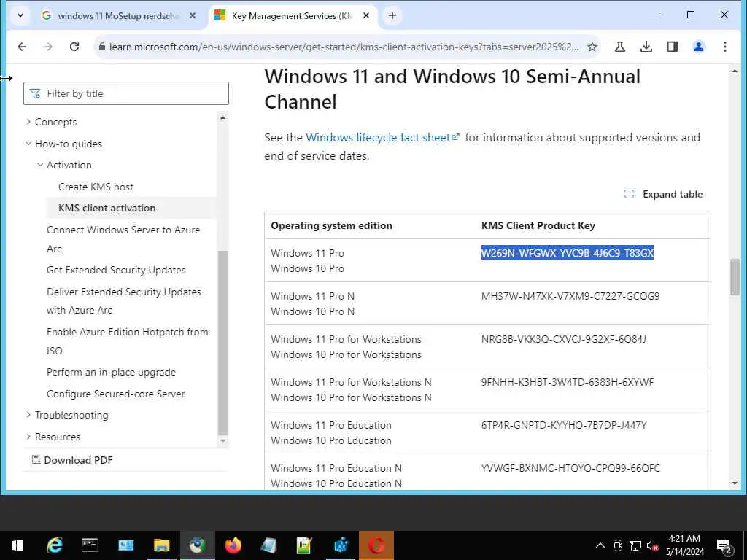Open Deliver Extended Security Updates with Azure Arc
Viewport: 747px width, 560px height.
(x=124, y=301)
